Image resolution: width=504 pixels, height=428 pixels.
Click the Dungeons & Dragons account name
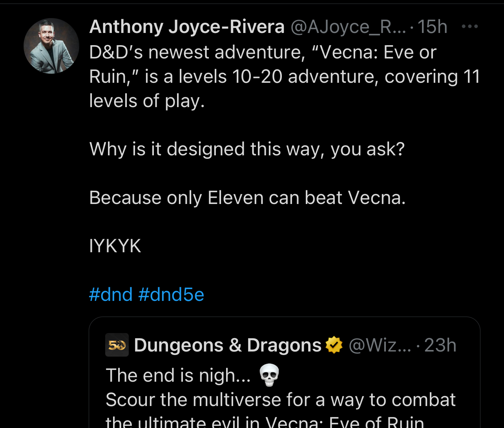point(228,345)
